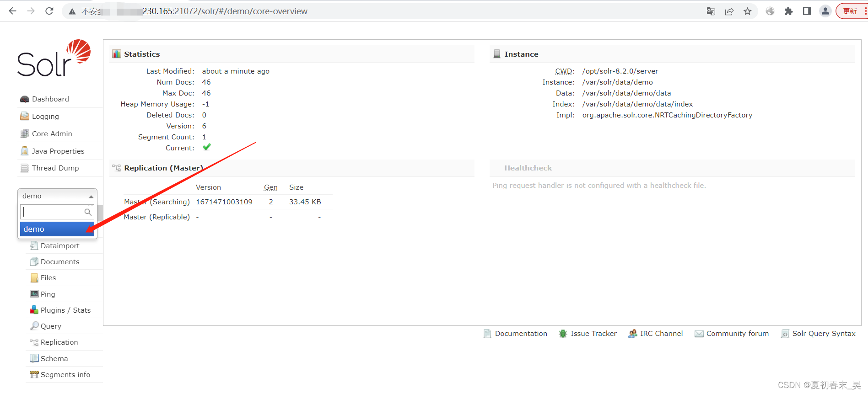Image resolution: width=868 pixels, height=394 pixels.
Task: Go back with browser back arrow
Action: [12, 11]
